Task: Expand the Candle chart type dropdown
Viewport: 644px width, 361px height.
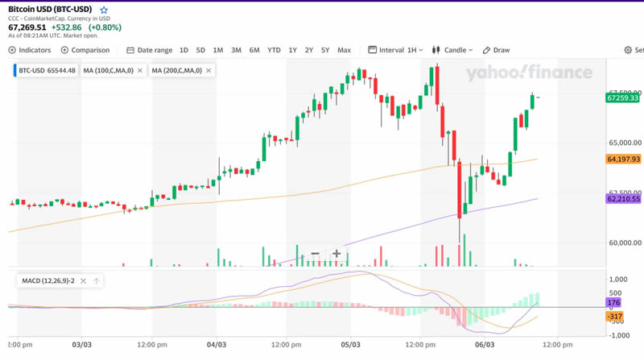Action: 452,50
